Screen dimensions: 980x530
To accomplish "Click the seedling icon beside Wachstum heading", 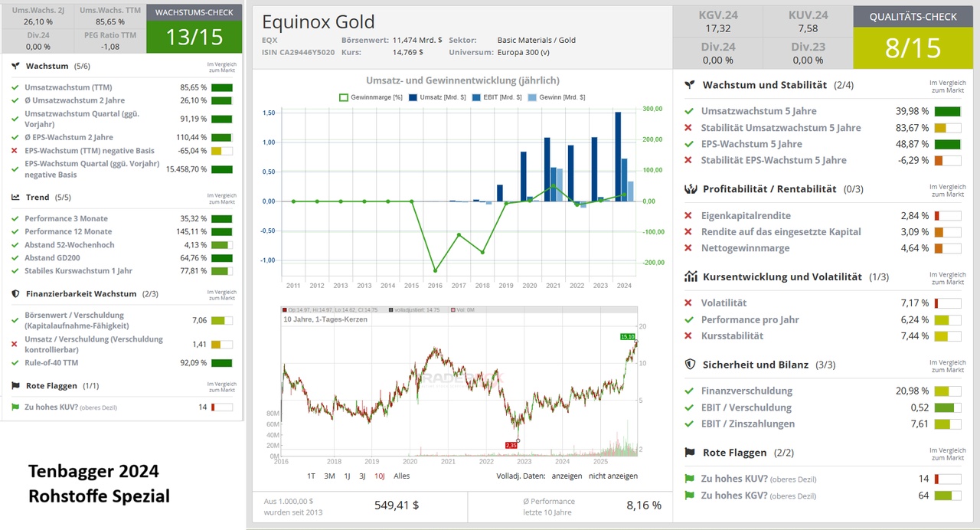I will [x=15, y=67].
